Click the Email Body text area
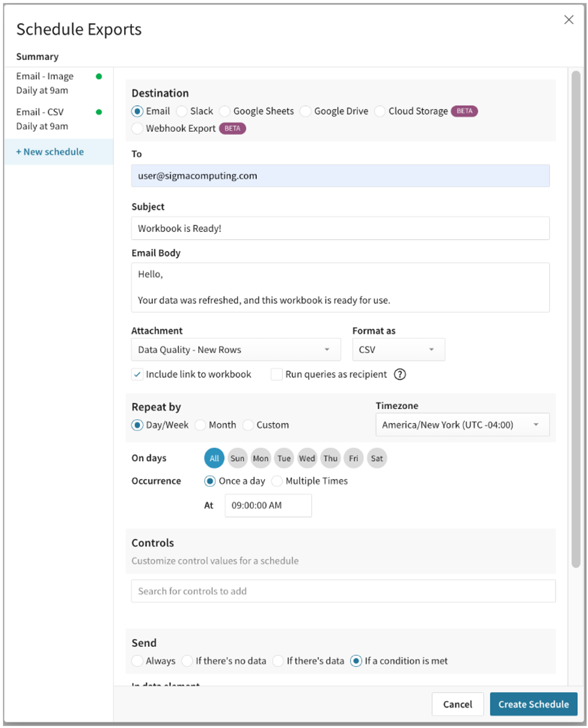This screenshot has width=588, height=728. point(340,287)
